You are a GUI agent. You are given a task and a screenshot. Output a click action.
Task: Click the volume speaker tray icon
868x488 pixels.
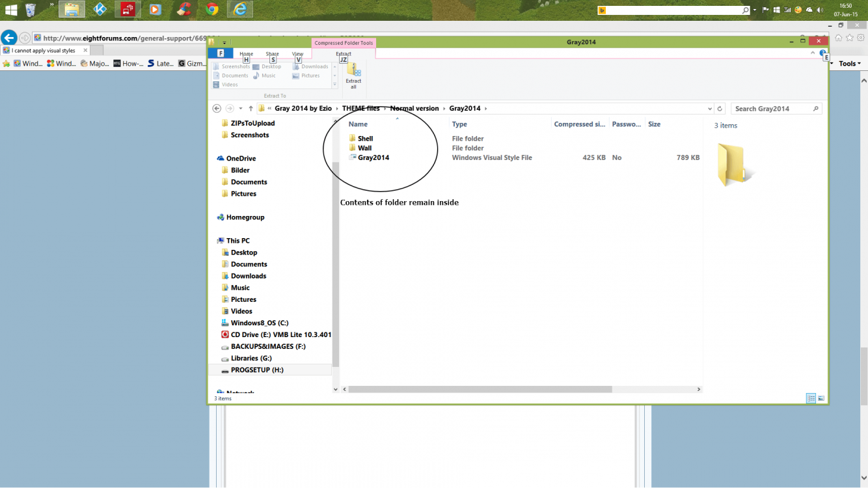click(x=820, y=10)
